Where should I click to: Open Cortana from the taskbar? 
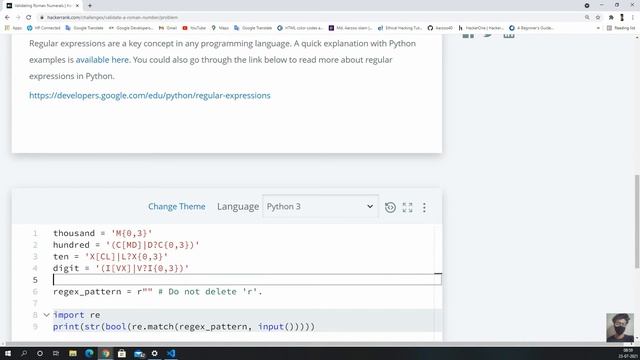[x=40, y=353]
